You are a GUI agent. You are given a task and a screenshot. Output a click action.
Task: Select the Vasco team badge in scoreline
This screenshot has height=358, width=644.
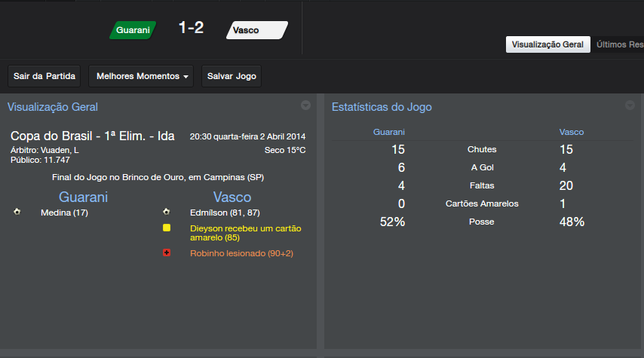point(256,30)
